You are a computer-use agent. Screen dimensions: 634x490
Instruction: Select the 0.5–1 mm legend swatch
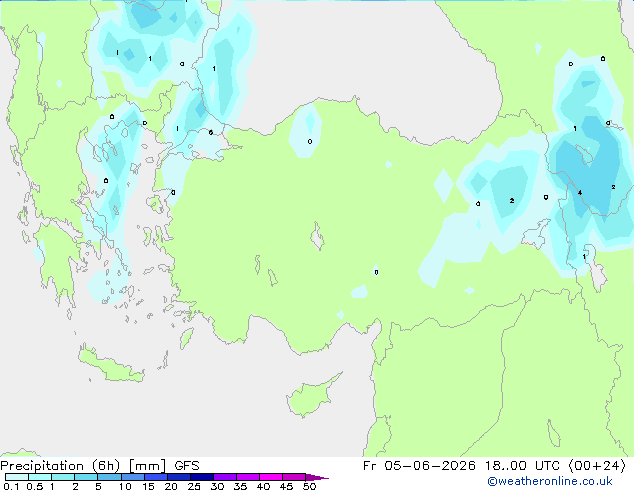tap(40, 477)
